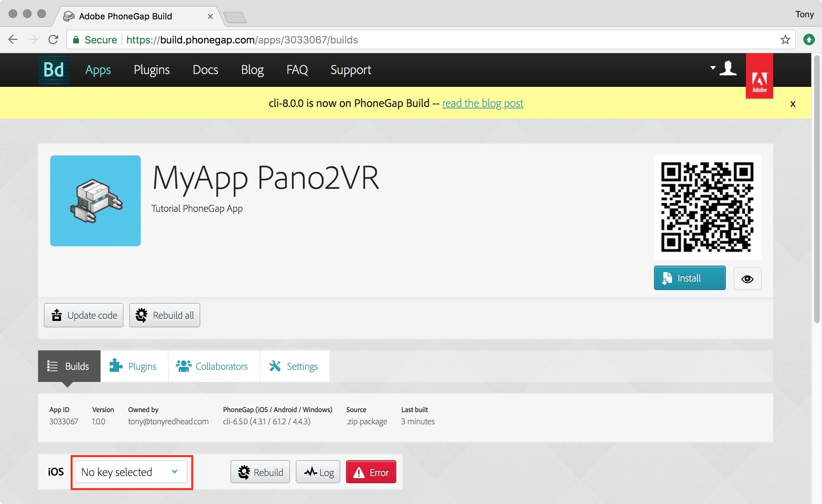Switch to the Plugins tab
Screen dimensions: 822x504
pyautogui.click(x=134, y=366)
